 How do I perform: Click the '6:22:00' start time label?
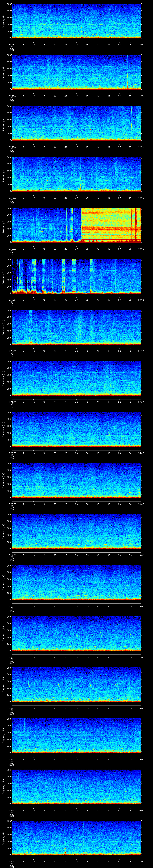tap(12, 453)
